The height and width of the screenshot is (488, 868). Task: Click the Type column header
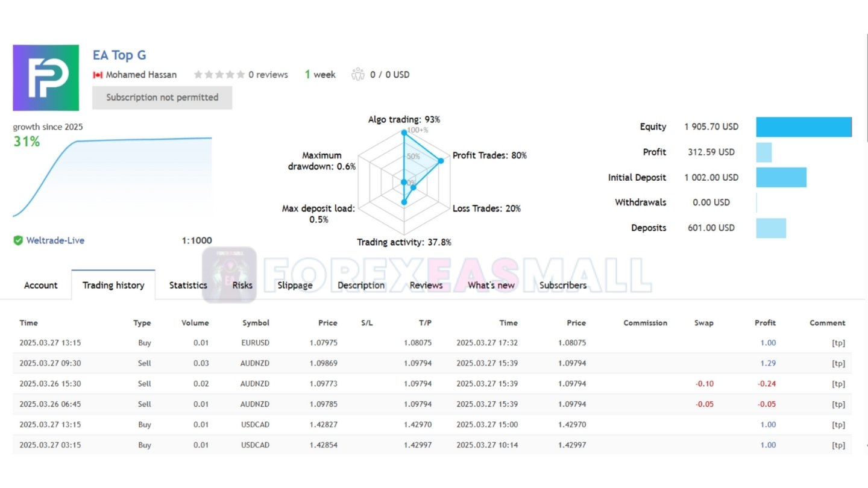(x=142, y=323)
